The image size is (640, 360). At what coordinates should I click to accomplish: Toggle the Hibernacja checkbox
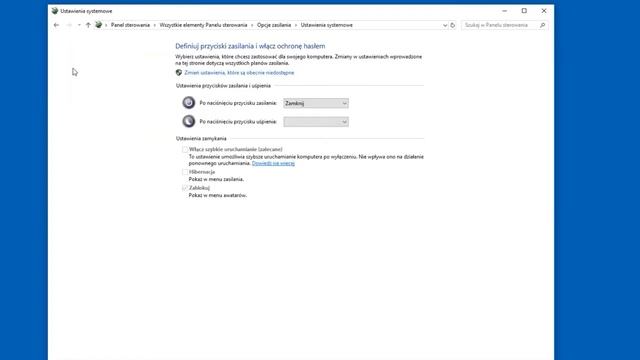pyautogui.click(x=185, y=172)
